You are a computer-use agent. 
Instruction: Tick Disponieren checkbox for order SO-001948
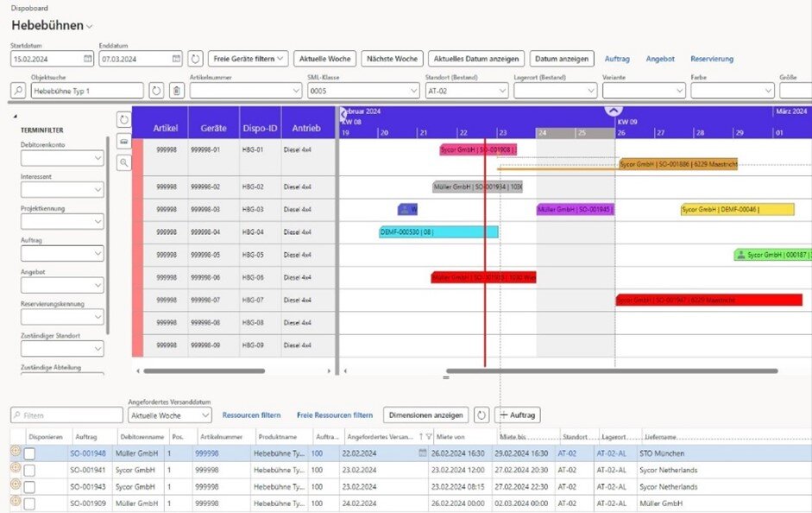(x=30, y=453)
